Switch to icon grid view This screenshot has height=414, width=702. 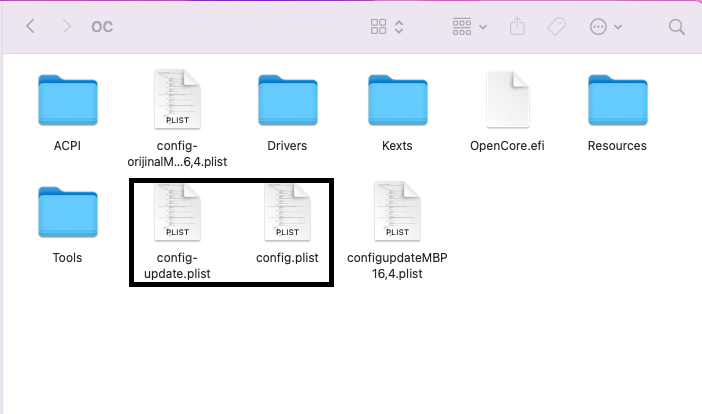coord(378,26)
